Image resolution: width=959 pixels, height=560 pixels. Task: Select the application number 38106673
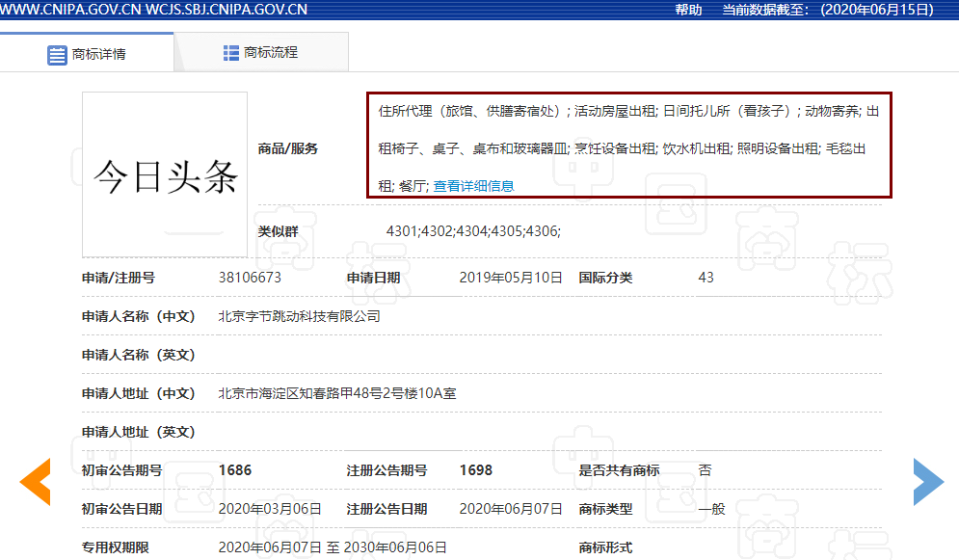click(250, 278)
